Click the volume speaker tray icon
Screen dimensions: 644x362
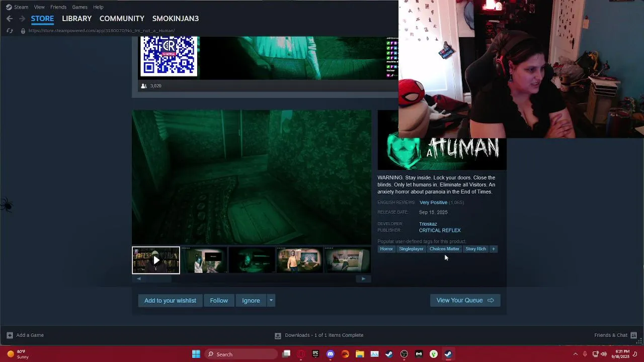[603, 354]
